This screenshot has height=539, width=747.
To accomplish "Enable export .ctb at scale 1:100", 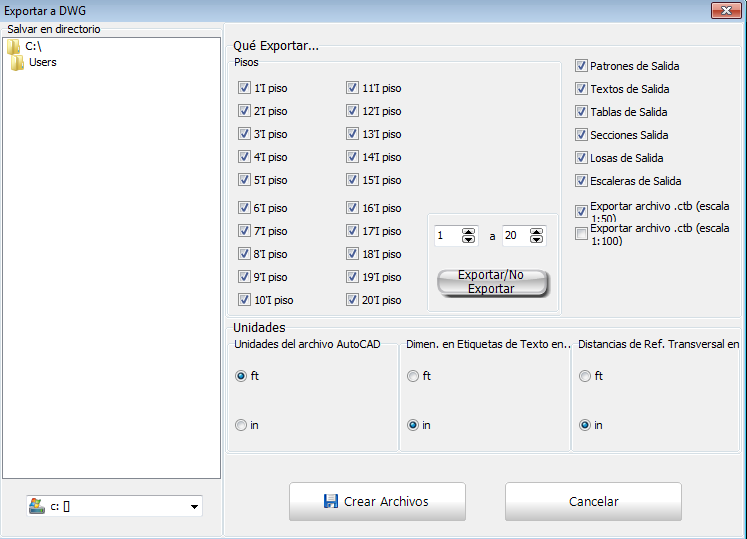I will point(581,234).
